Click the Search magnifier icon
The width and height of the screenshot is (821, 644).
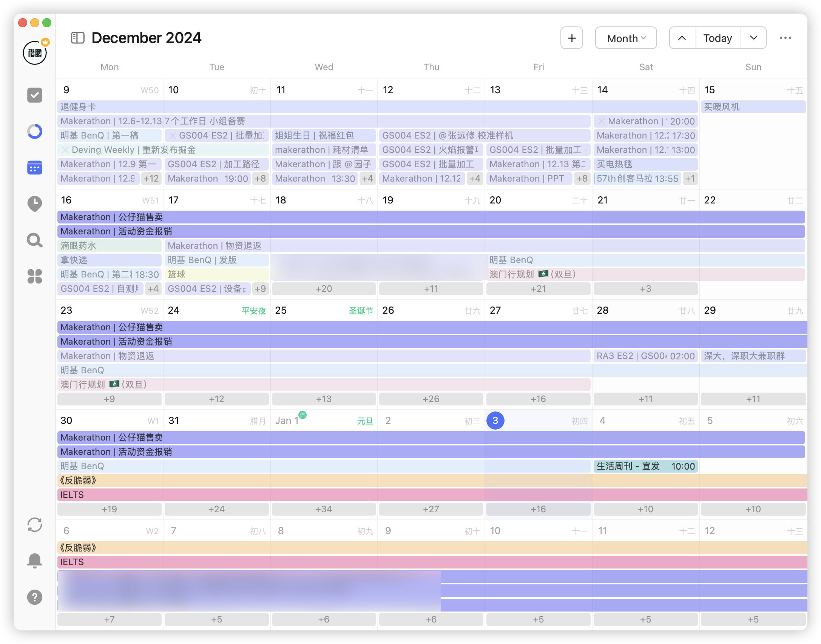(35, 240)
